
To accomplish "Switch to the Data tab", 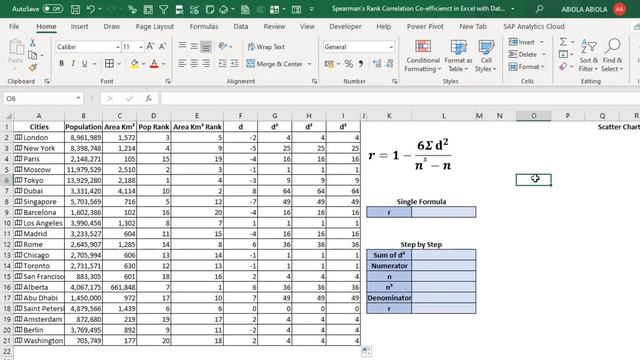I will (x=241, y=27).
